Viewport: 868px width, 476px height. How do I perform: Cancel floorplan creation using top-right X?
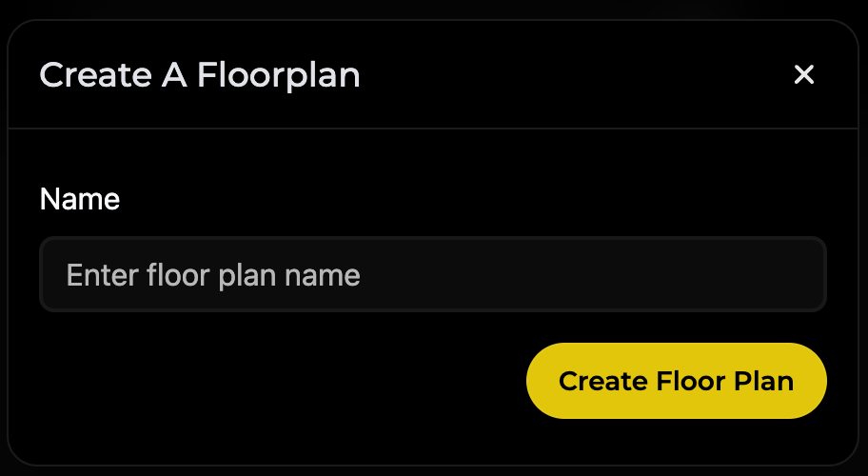[x=804, y=74]
